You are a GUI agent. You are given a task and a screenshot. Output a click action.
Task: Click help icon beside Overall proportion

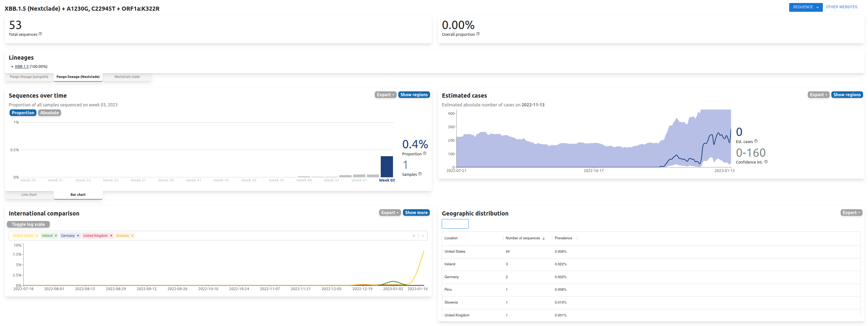pyautogui.click(x=478, y=34)
